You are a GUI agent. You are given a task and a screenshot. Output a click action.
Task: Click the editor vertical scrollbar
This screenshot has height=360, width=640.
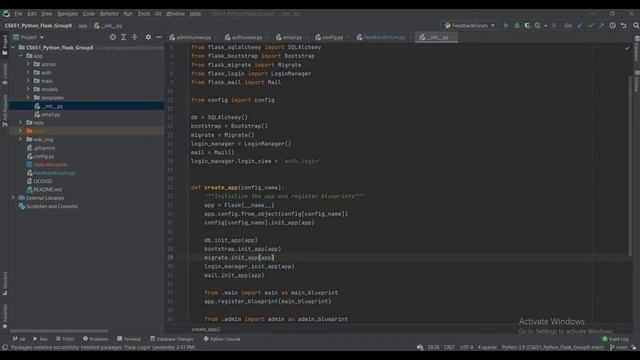click(630, 166)
